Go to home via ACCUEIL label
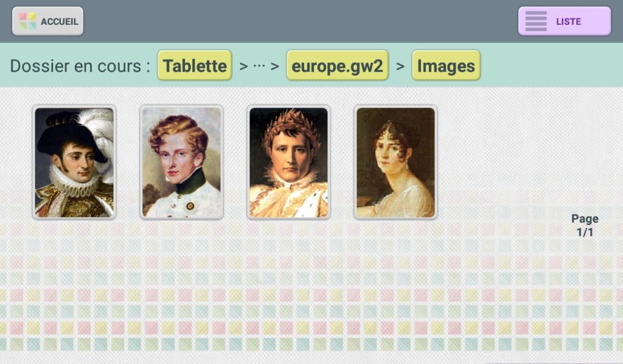This screenshot has width=623, height=364. pyautogui.click(x=60, y=21)
